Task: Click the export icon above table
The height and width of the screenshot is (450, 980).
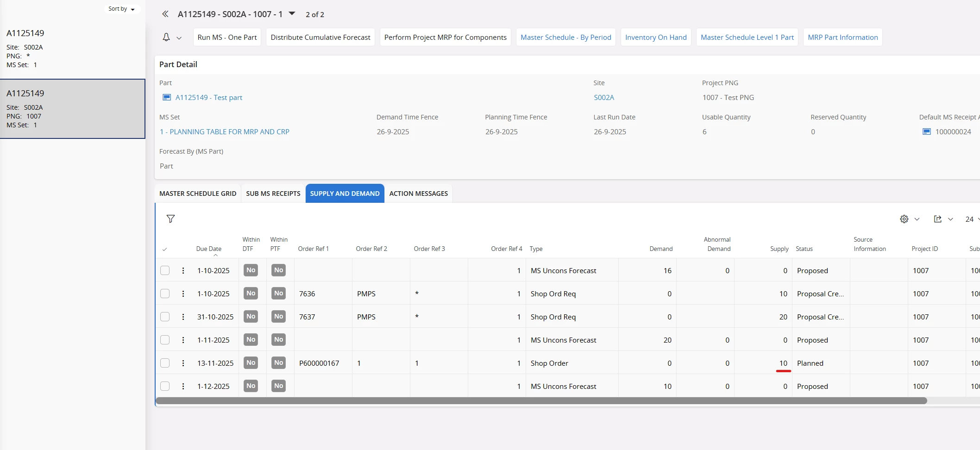Action: [937, 219]
